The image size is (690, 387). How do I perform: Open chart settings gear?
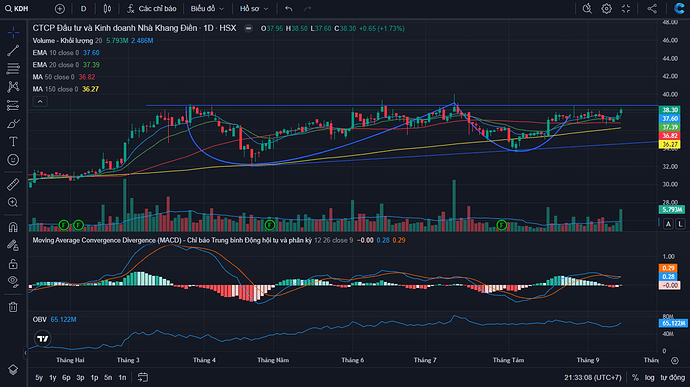606,8
